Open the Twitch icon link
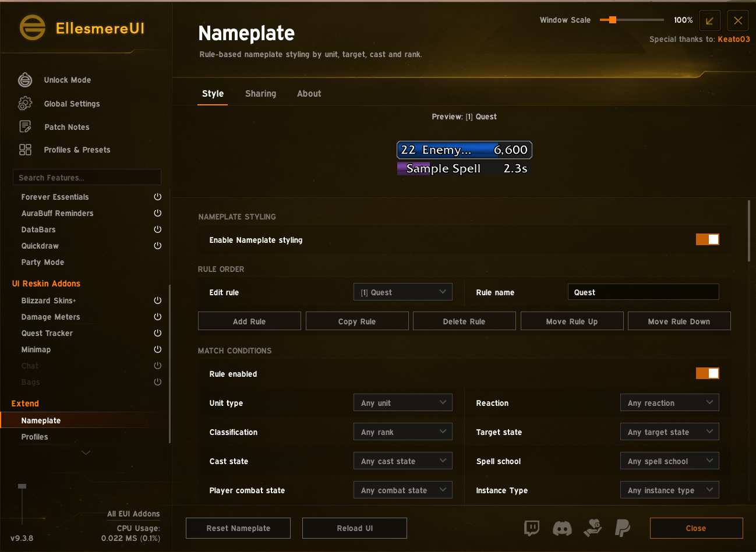 point(532,528)
